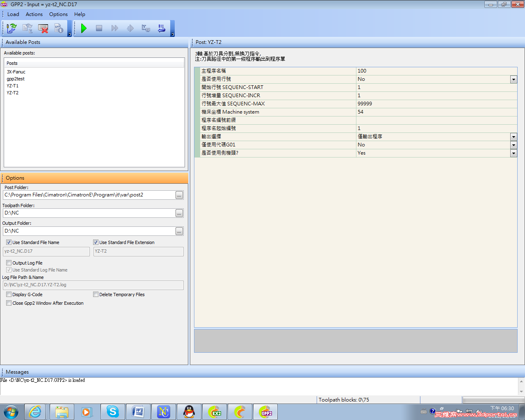Click the debug monitor toolbar icon
The image size is (525, 420).
[x=146, y=28]
